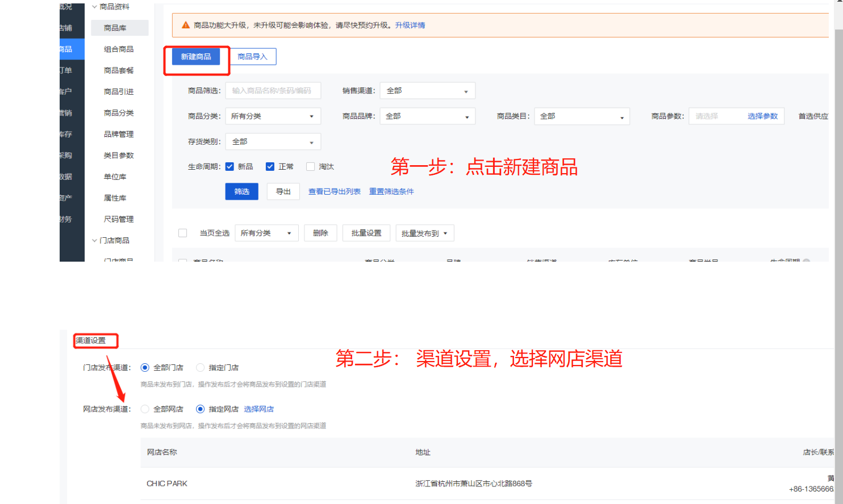Tick the 当页全选 checkbox
This screenshot has height=504, width=843.
[x=182, y=233]
